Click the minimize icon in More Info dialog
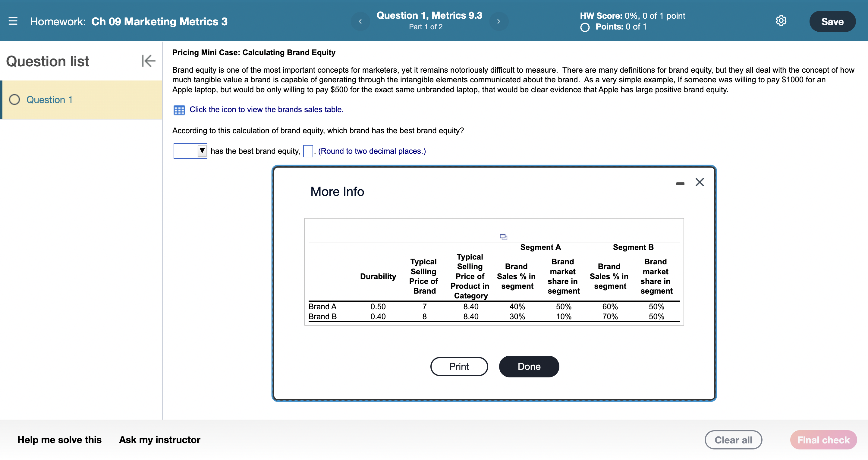 (x=680, y=183)
